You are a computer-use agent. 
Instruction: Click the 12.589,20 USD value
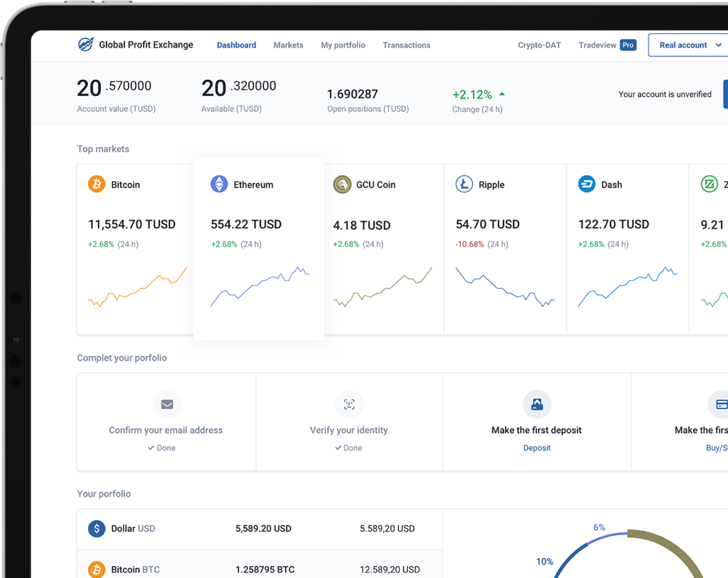point(390,570)
